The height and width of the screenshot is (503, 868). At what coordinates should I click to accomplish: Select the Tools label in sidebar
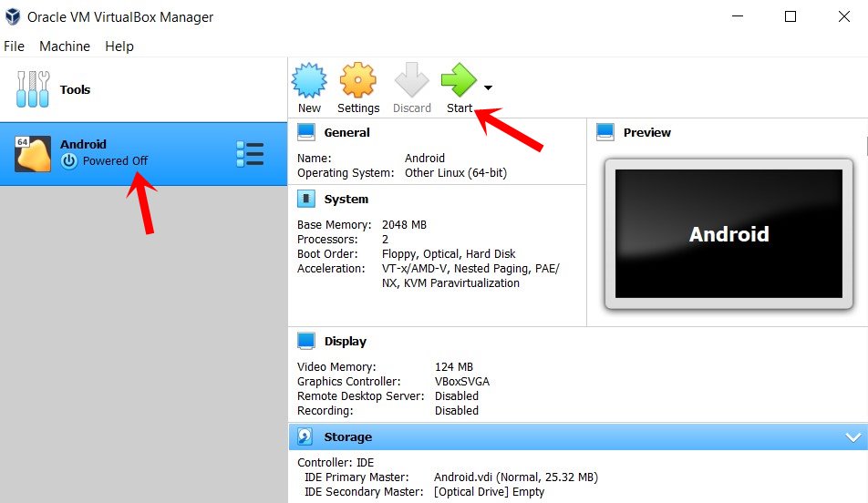point(75,89)
